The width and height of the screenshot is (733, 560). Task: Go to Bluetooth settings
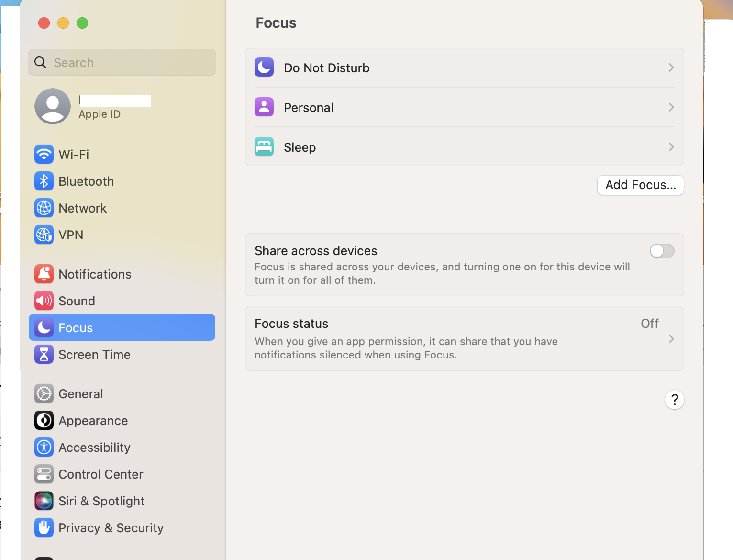122,181
